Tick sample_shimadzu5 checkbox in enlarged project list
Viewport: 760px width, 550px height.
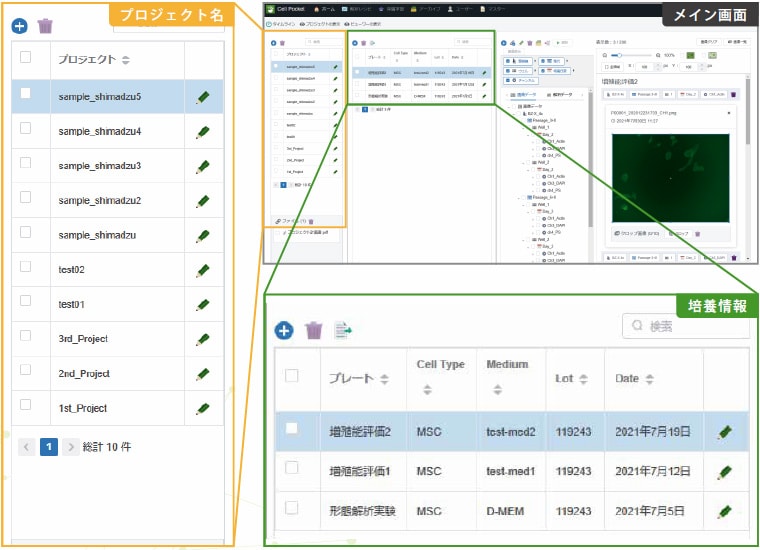[26, 93]
